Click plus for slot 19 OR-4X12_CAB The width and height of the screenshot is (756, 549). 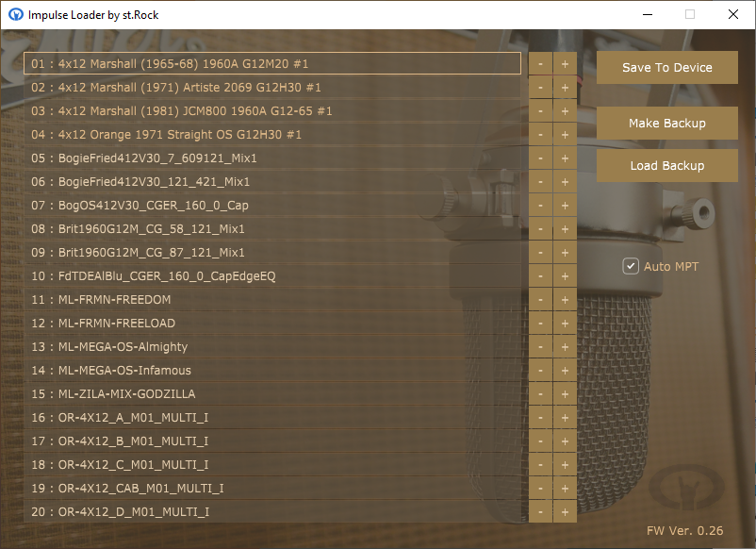[x=565, y=489]
